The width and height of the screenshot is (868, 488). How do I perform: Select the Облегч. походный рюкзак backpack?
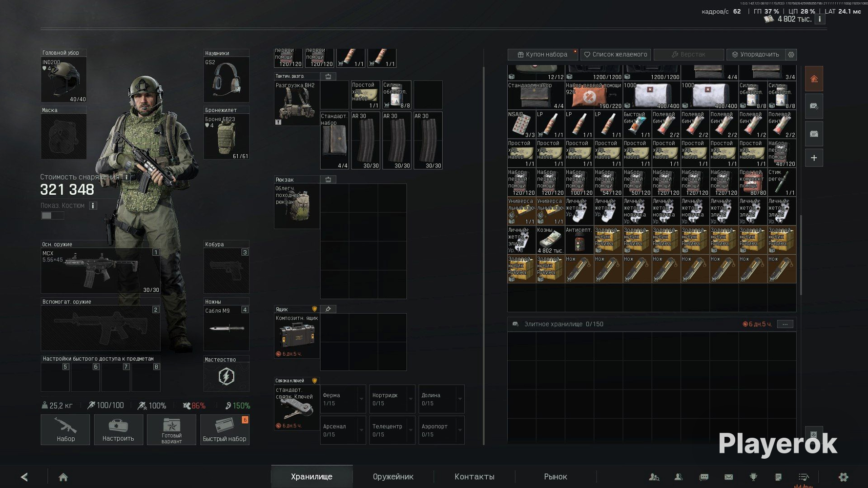point(297,206)
